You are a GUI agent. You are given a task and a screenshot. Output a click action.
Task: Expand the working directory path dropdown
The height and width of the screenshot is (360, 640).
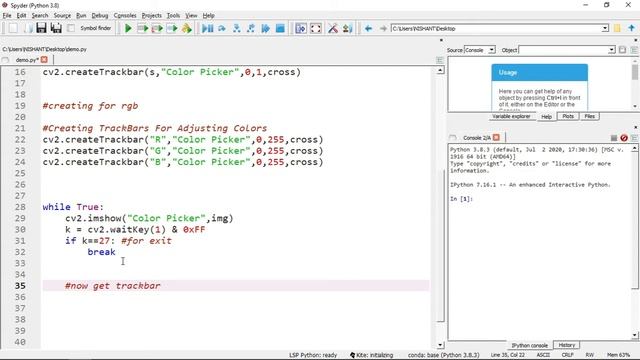tap(604, 28)
